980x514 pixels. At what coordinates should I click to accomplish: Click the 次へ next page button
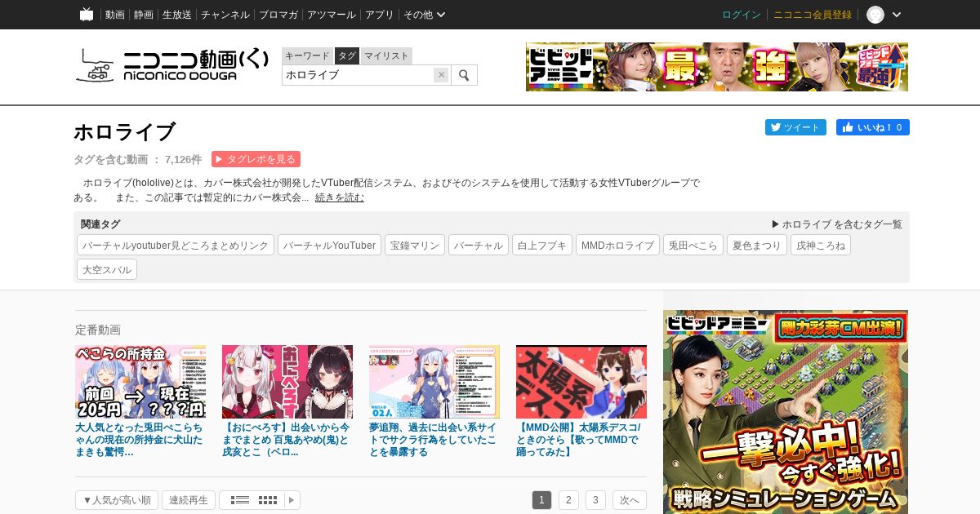point(630,500)
